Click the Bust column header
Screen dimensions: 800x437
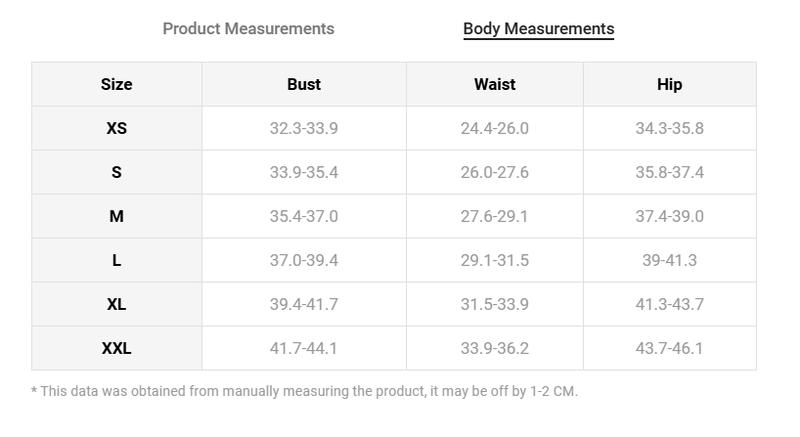tap(304, 84)
